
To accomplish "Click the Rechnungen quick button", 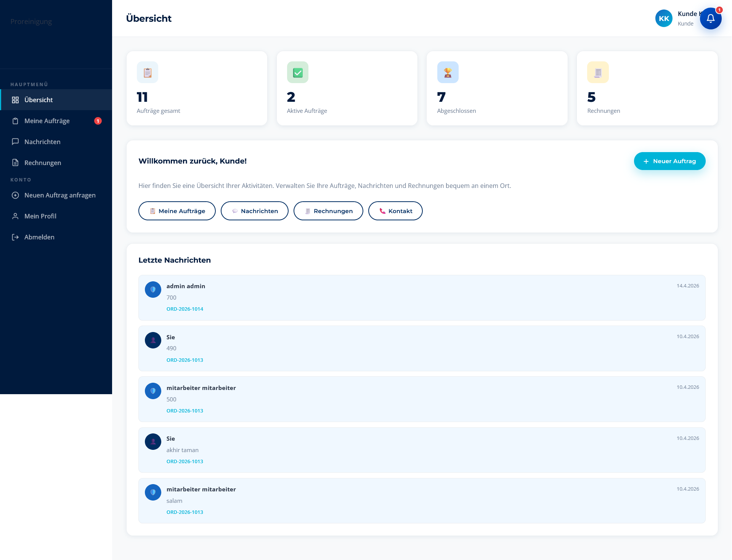I will [x=328, y=211].
